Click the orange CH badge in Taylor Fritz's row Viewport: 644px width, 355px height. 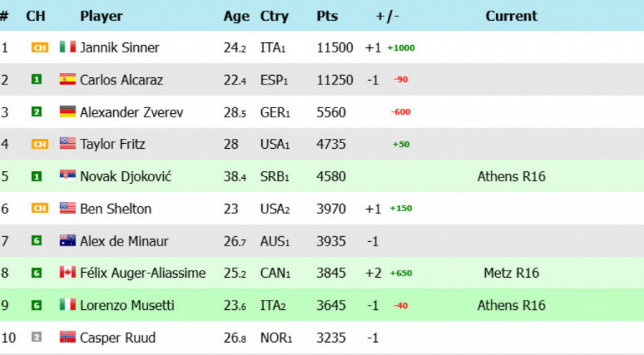coord(36,144)
